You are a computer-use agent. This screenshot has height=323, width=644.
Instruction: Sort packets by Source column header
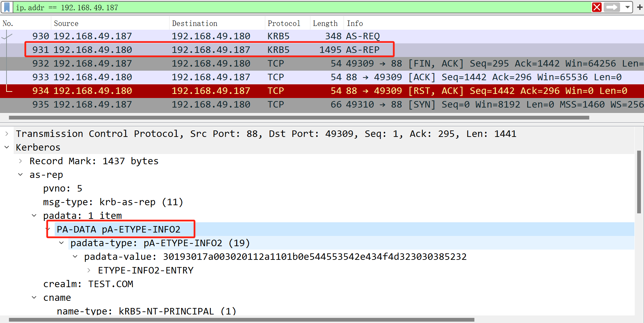coord(66,24)
